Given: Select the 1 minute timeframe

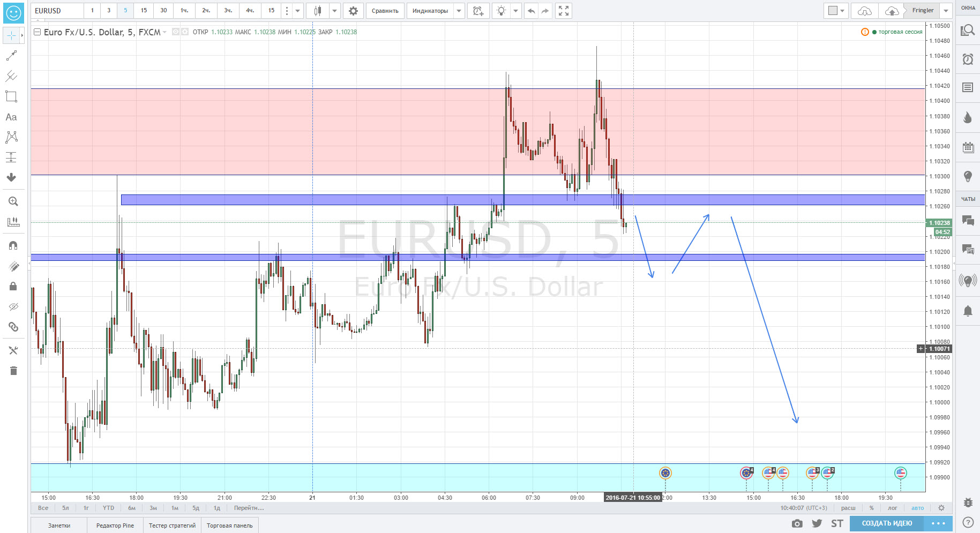Looking at the screenshot, I should pos(92,11).
